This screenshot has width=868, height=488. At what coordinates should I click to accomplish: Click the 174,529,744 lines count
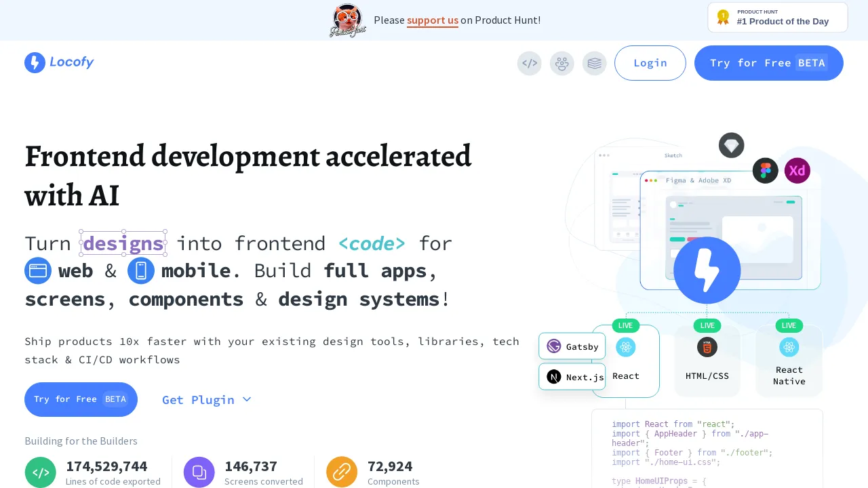[106, 466]
